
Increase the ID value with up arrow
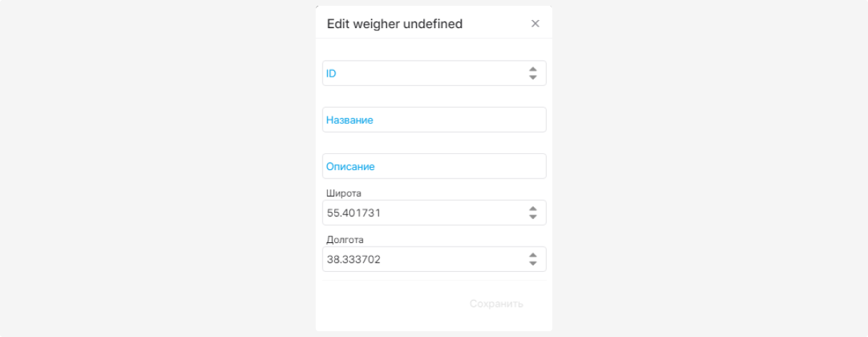(532, 69)
